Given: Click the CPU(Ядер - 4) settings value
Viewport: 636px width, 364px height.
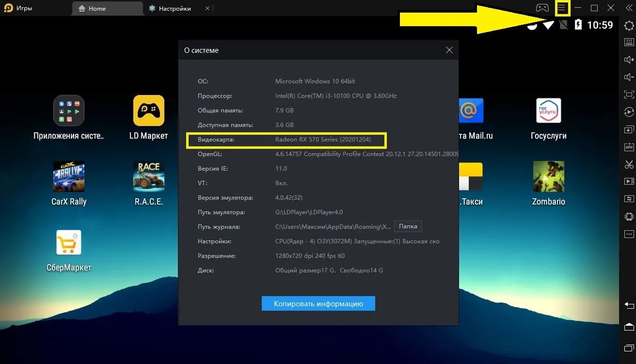Looking at the screenshot, I should (x=357, y=241).
